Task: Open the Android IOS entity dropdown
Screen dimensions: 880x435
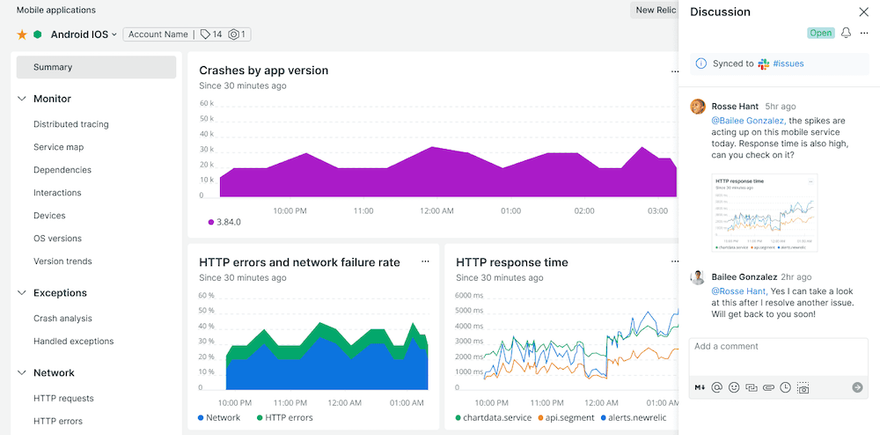Action: [x=84, y=34]
